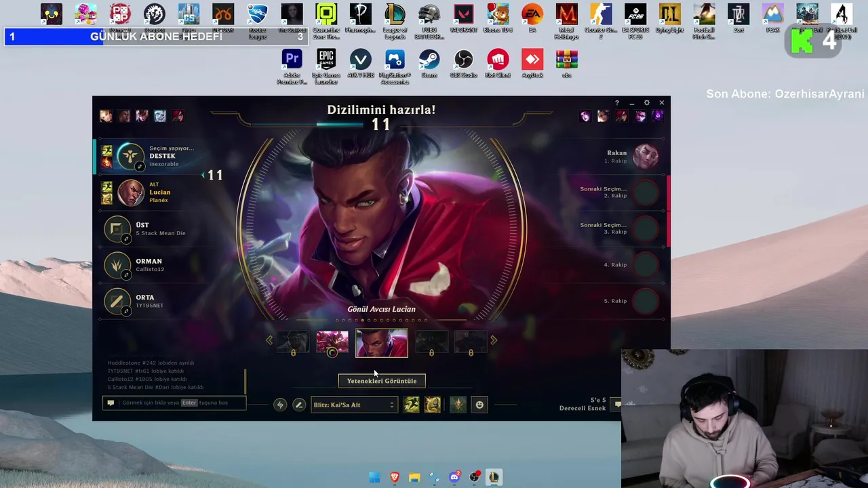Go to previous skins with left arrow
This screenshot has height=488, width=868.
pyautogui.click(x=269, y=340)
